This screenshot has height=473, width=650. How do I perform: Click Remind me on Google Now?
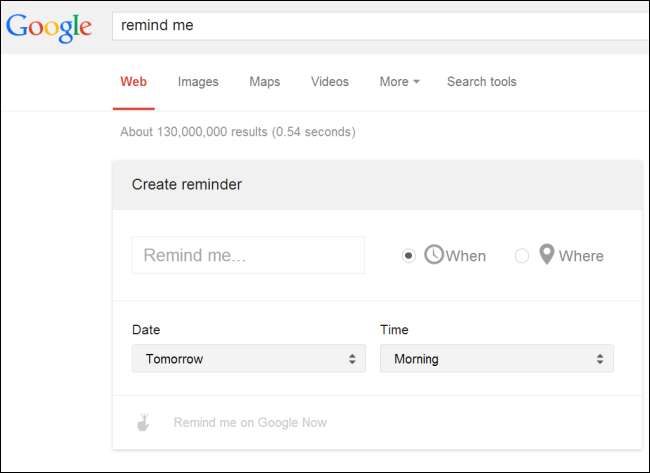pyautogui.click(x=250, y=422)
